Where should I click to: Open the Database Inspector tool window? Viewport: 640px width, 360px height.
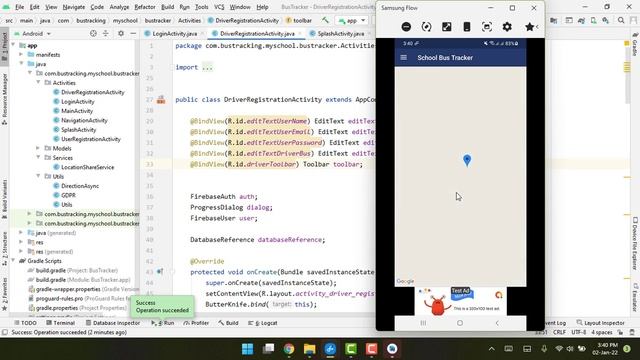pos(113,323)
